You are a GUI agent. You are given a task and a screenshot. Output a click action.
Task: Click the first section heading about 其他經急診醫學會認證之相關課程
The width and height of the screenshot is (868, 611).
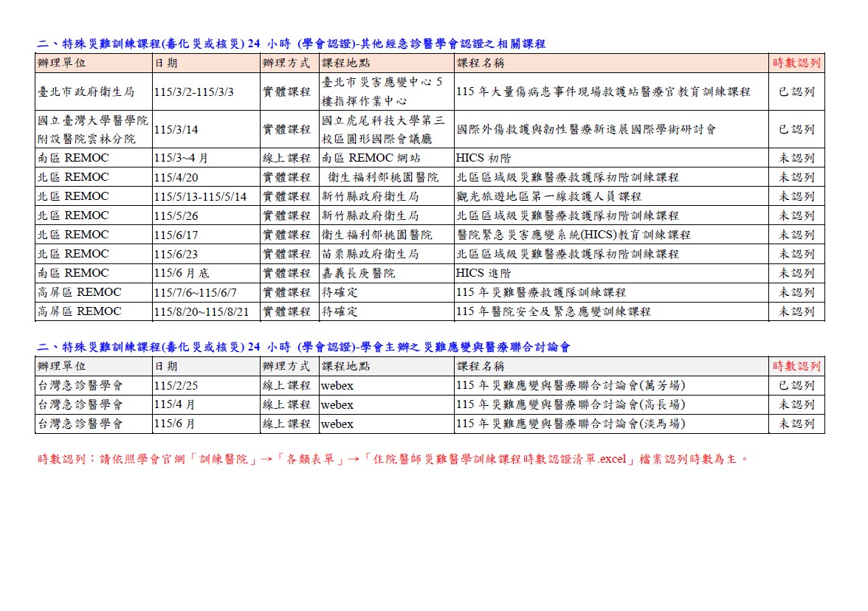click(291, 44)
